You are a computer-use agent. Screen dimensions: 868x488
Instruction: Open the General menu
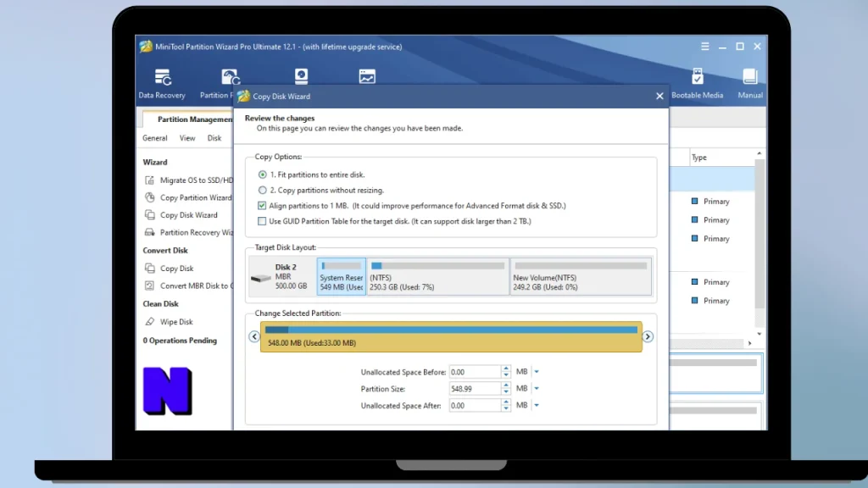click(x=155, y=138)
